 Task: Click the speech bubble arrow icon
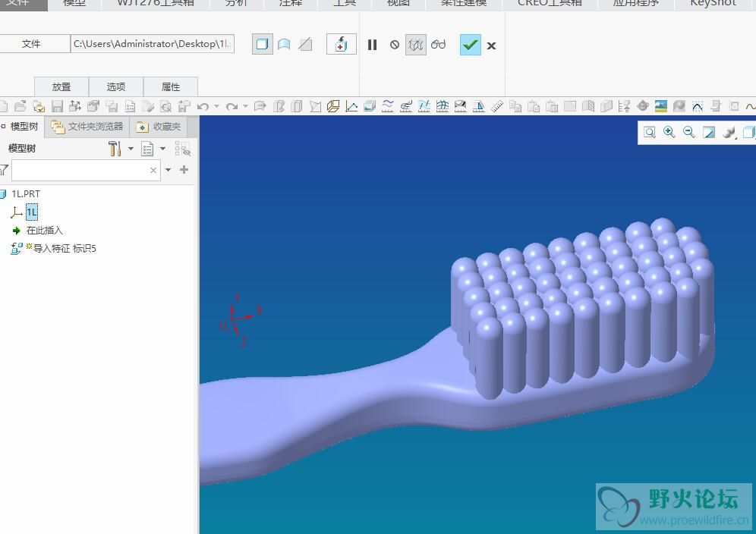pos(260,106)
